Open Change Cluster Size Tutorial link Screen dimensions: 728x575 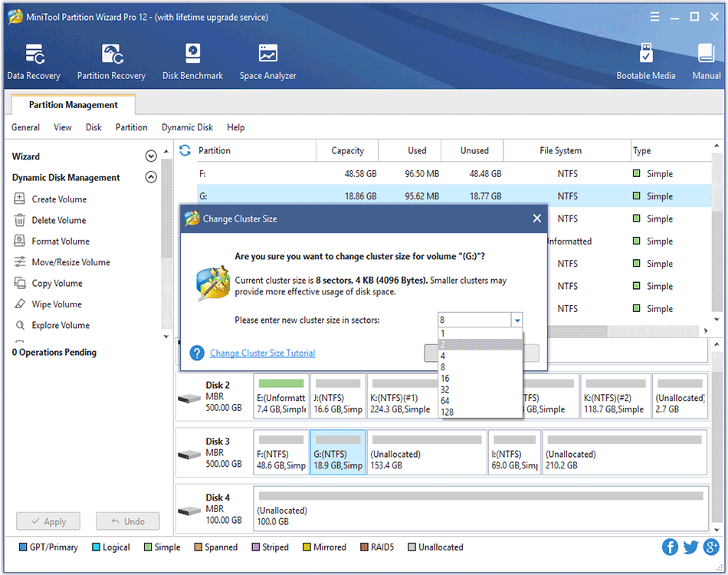tap(262, 353)
